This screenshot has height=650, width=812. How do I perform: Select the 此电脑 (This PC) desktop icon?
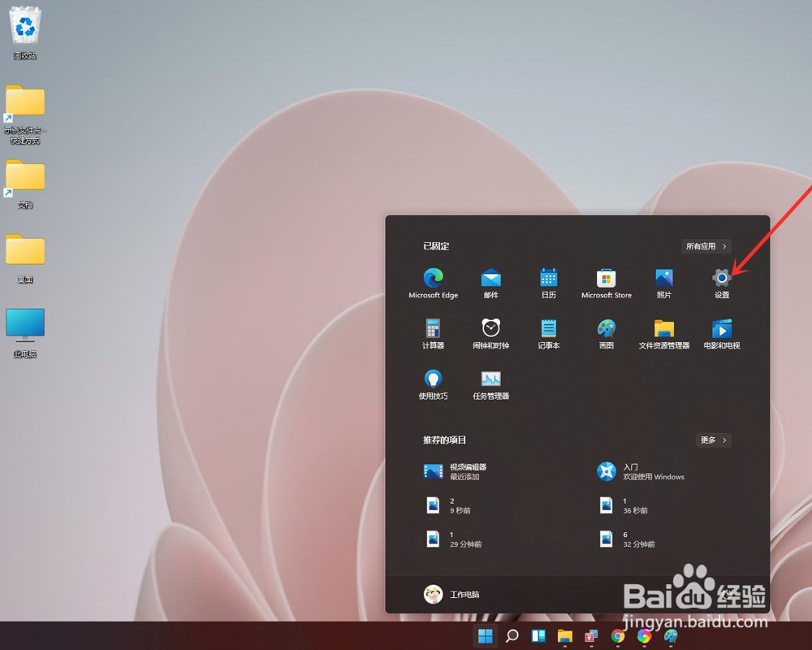pos(25,333)
